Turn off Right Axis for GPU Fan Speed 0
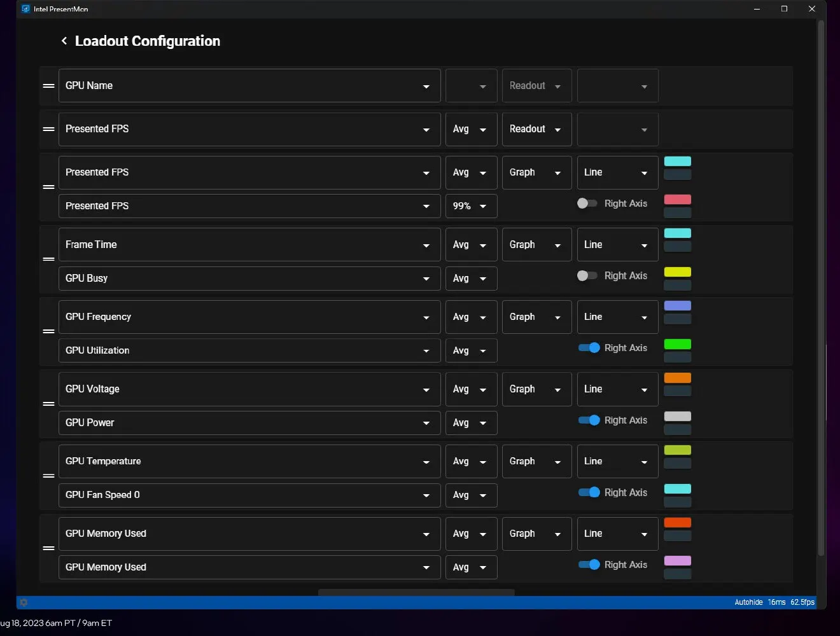Viewport: 840px width, 636px height. pyautogui.click(x=589, y=492)
